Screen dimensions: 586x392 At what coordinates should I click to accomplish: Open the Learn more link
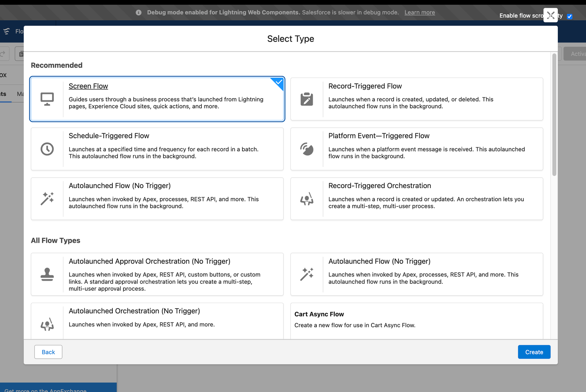click(x=419, y=12)
